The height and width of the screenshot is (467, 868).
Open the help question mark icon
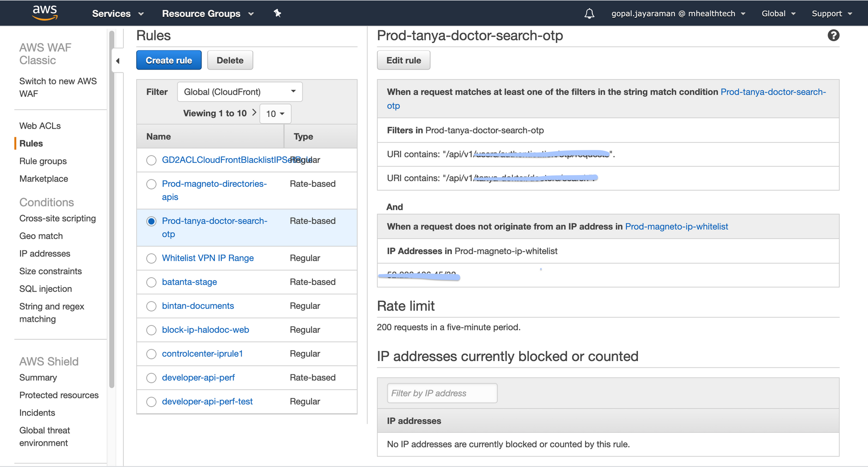[x=833, y=36]
